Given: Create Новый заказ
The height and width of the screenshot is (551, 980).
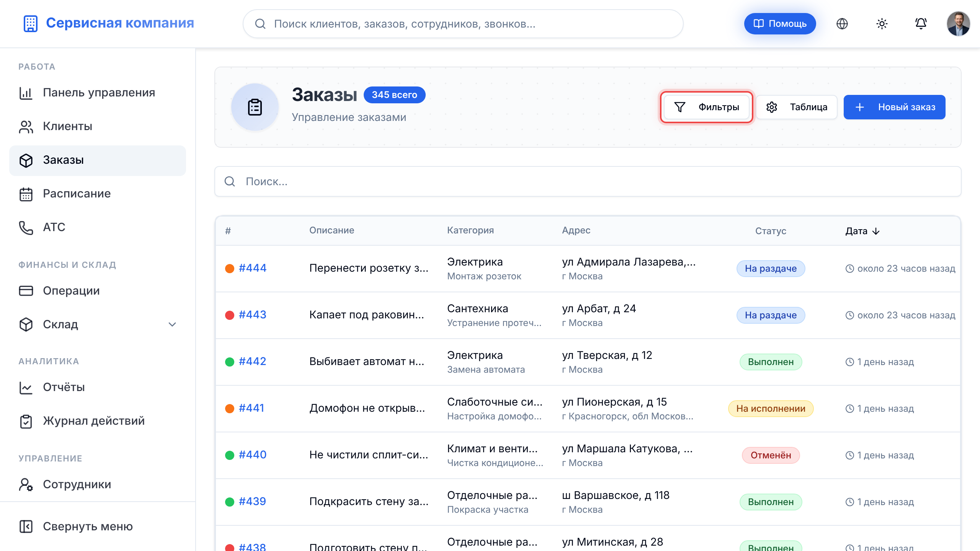Looking at the screenshot, I should coord(895,107).
